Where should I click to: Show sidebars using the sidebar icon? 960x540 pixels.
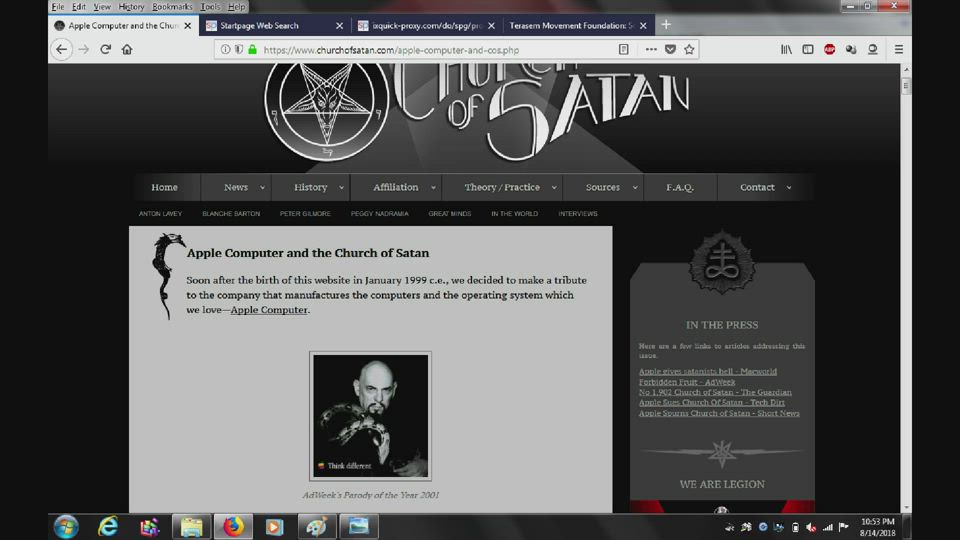[808, 49]
